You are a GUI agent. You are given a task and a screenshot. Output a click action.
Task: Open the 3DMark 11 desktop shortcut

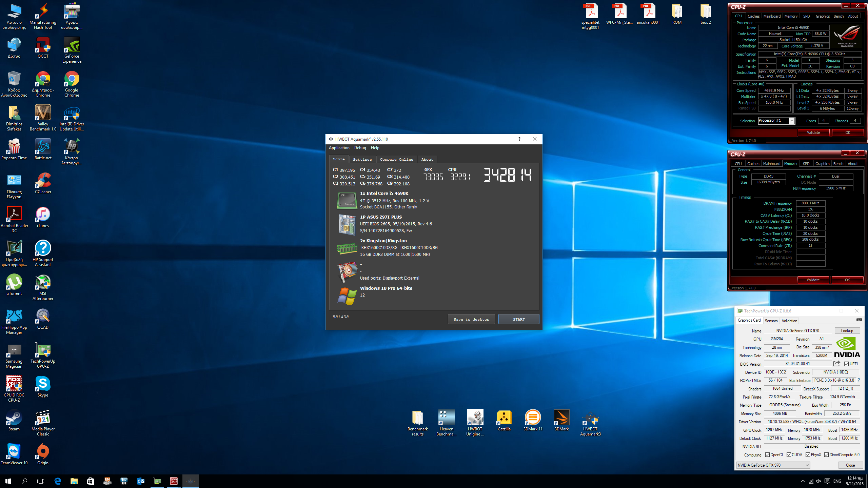(533, 420)
